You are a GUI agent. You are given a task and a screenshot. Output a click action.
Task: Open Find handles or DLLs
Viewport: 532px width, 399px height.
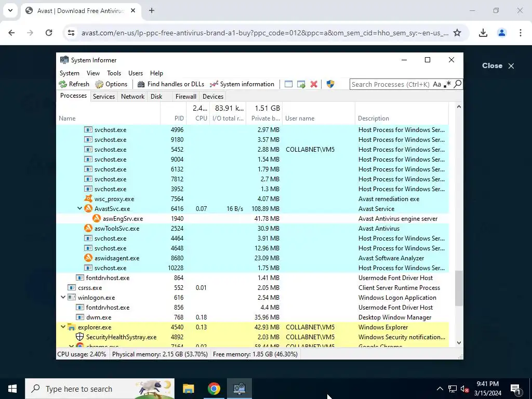click(170, 84)
